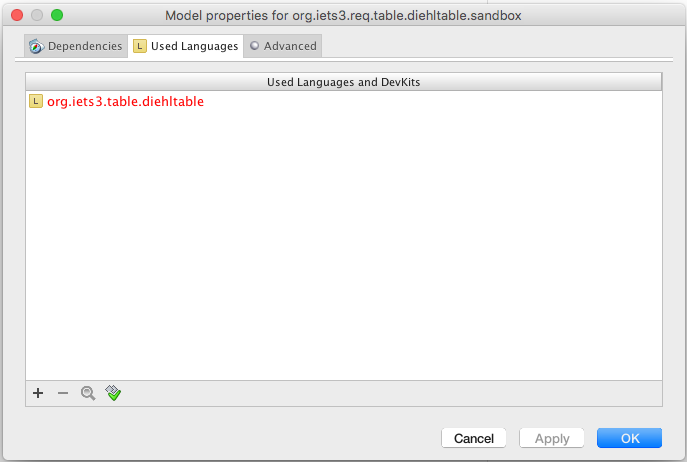Viewport: 687px width, 462px height.
Task: Minimize the dialog with the yellow button
Action: click(36, 15)
